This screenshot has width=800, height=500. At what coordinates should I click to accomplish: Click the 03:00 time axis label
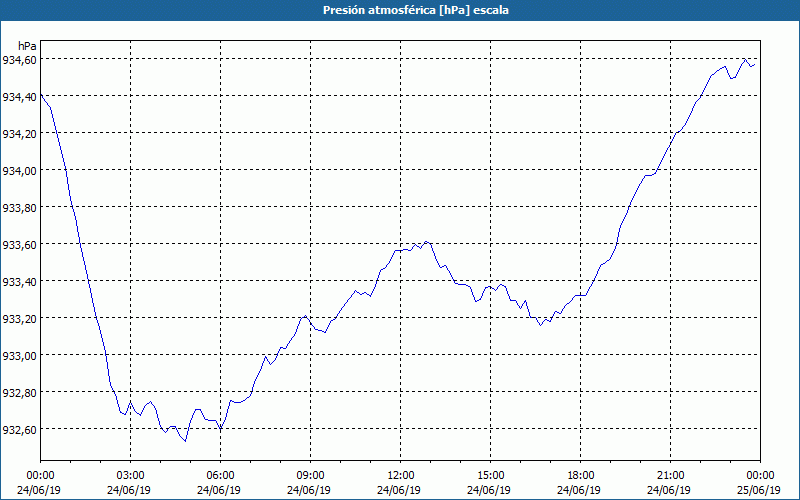(129, 476)
